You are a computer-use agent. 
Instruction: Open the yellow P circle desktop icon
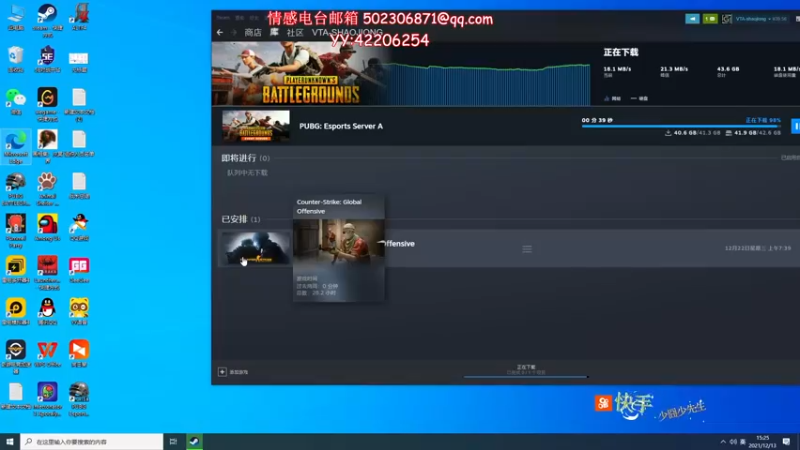16,312
